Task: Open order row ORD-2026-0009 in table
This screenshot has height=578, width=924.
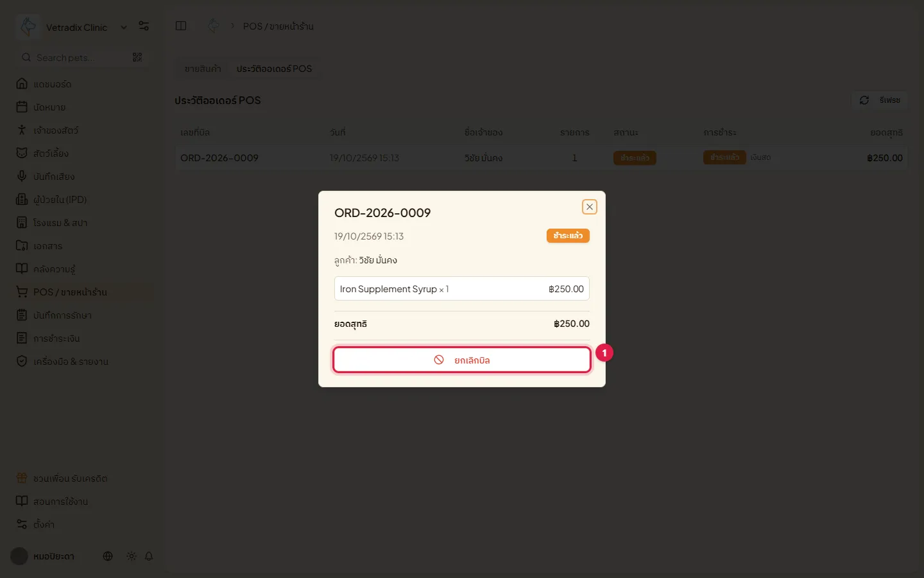Action: (x=542, y=158)
